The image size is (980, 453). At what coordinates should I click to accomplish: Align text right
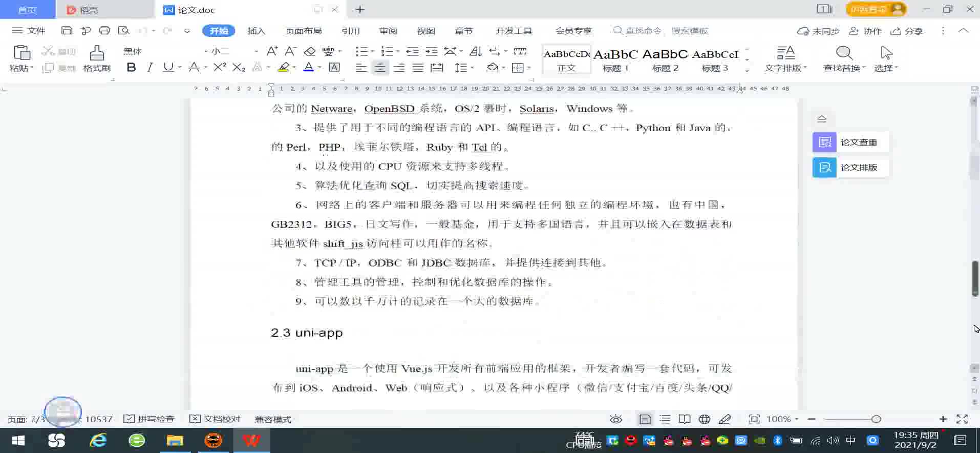click(x=399, y=68)
